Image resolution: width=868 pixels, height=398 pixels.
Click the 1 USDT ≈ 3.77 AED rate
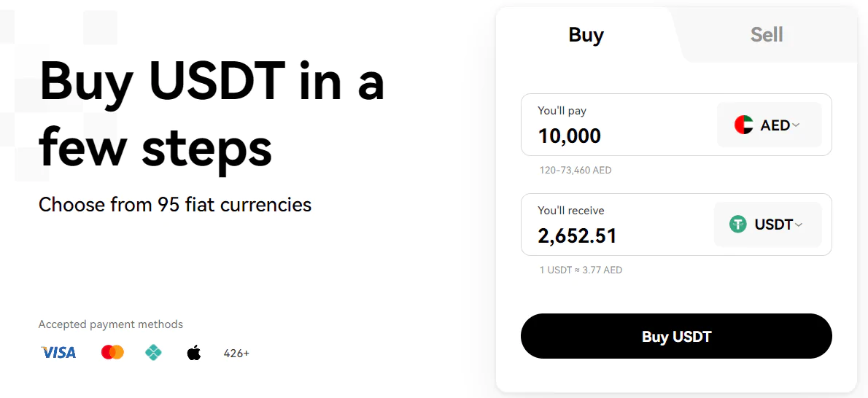click(581, 270)
